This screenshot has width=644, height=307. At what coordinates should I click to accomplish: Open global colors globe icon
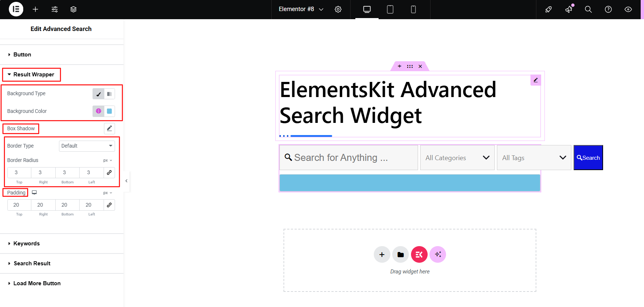coord(98,111)
